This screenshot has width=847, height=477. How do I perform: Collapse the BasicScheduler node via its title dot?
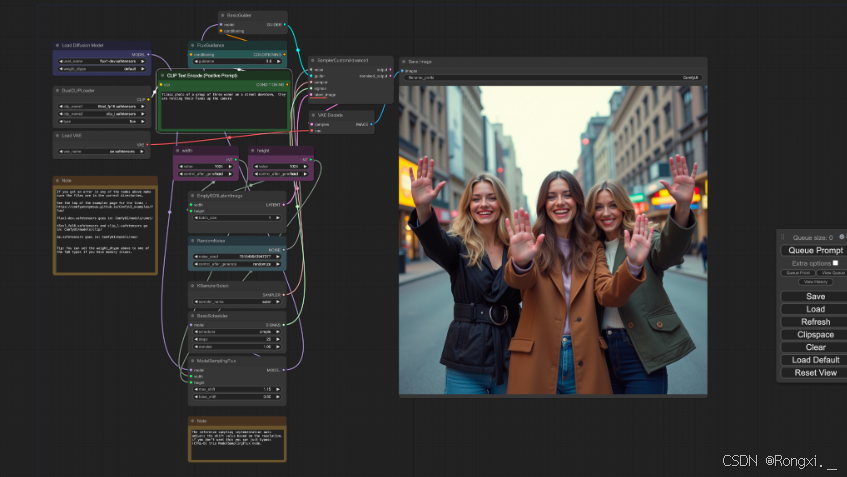click(192, 315)
